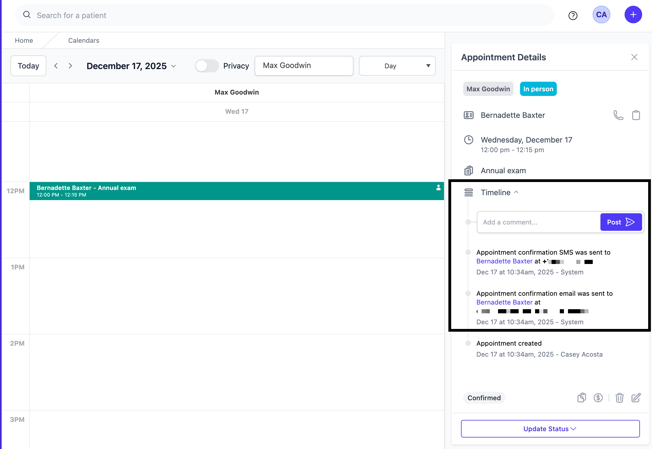Click the Today button
The width and height of the screenshot is (652, 449).
tap(28, 66)
